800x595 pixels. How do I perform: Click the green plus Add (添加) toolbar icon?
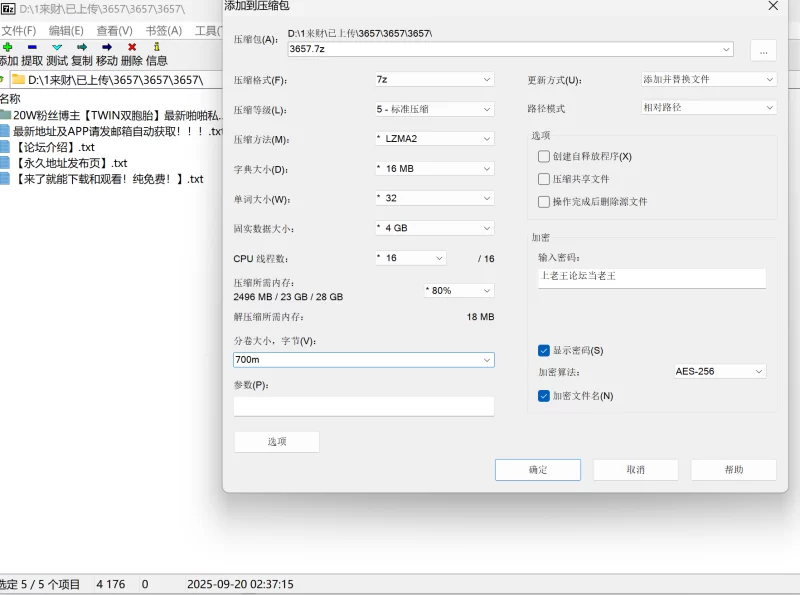(8, 47)
